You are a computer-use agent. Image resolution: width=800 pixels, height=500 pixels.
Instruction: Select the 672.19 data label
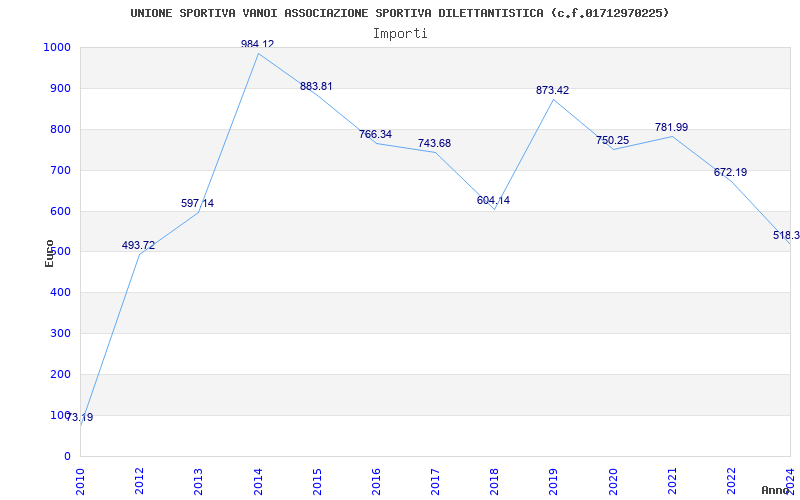pyautogui.click(x=730, y=172)
